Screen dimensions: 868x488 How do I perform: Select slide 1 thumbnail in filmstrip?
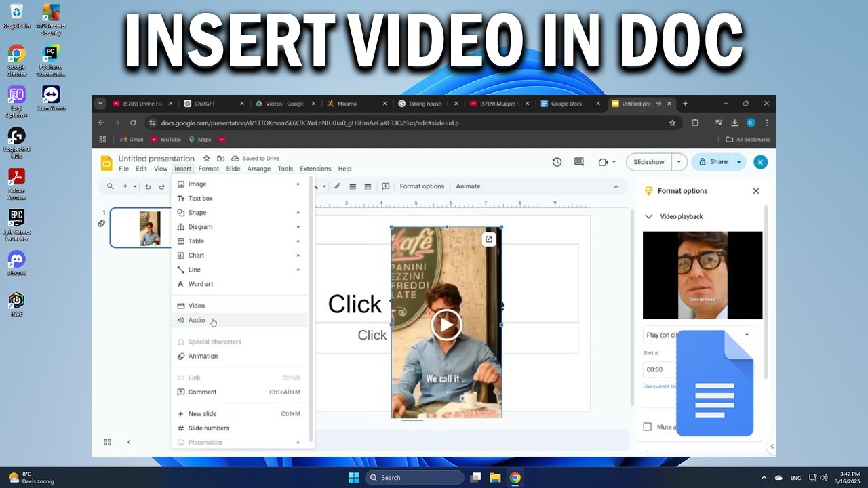tap(142, 228)
